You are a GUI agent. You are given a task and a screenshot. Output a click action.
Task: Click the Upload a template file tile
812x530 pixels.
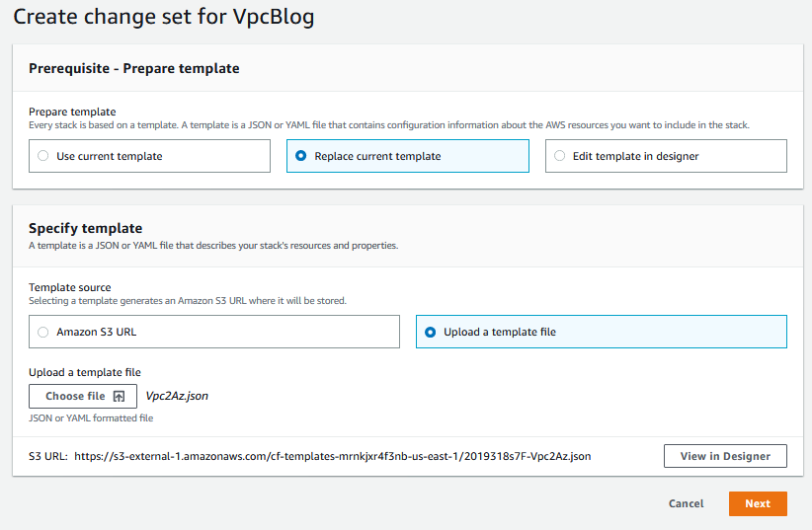[x=602, y=332]
